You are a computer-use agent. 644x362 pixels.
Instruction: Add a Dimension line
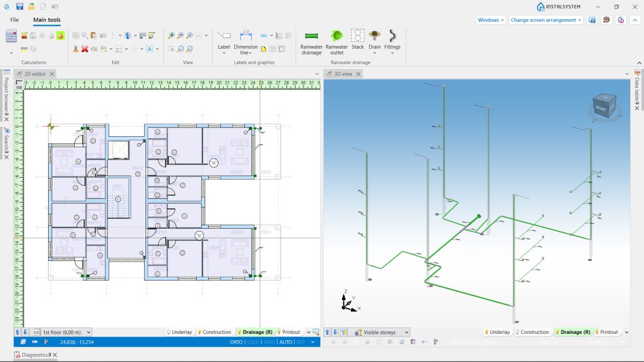click(246, 43)
